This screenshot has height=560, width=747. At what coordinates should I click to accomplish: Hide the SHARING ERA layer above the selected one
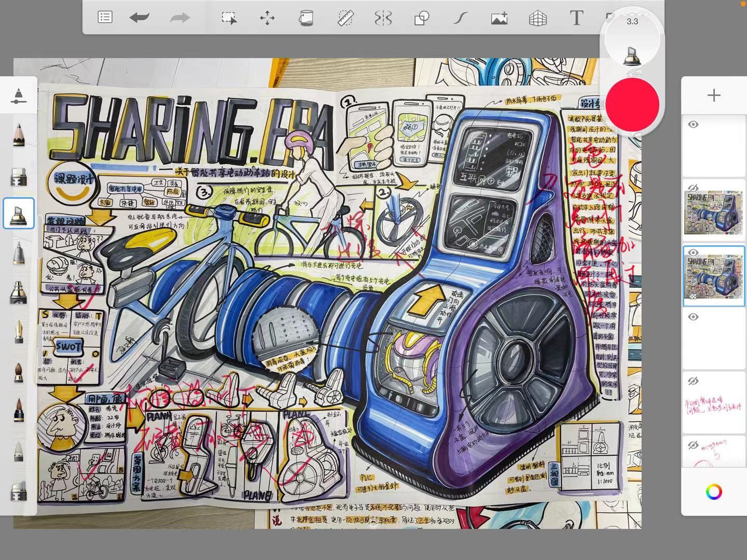coord(693,188)
